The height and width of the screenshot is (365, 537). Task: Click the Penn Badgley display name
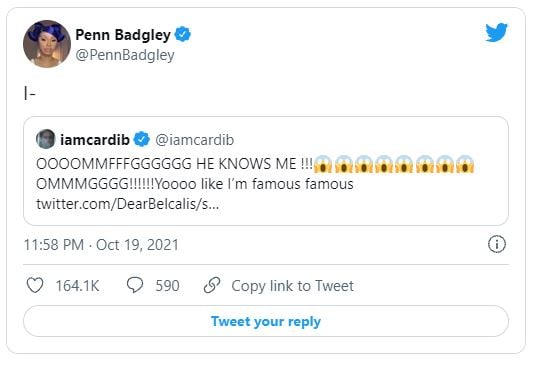tap(123, 35)
